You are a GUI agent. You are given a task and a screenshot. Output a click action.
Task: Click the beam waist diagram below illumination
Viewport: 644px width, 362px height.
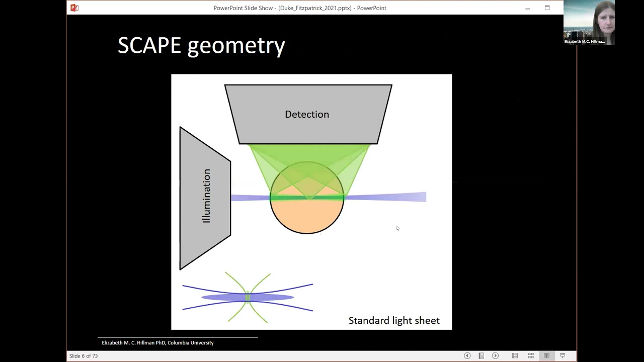tap(248, 298)
